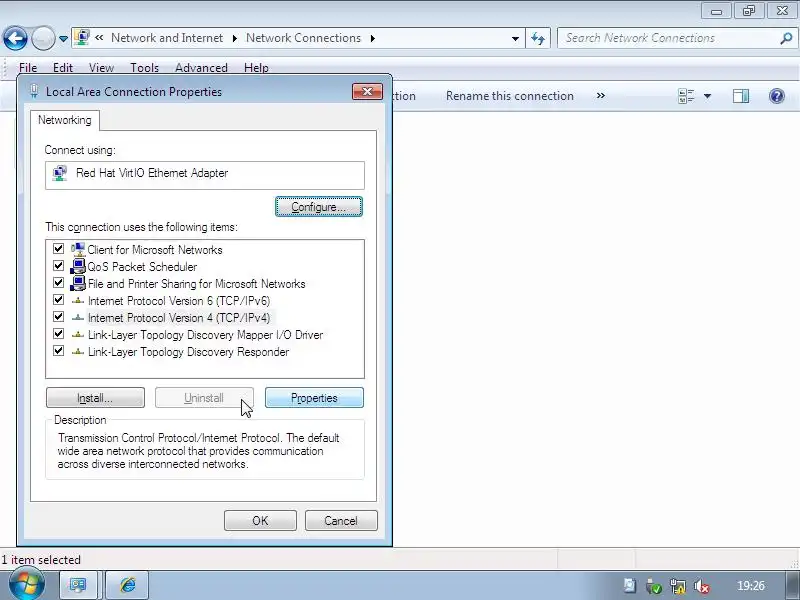Click the File and Printer Sharing icon

(78, 283)
